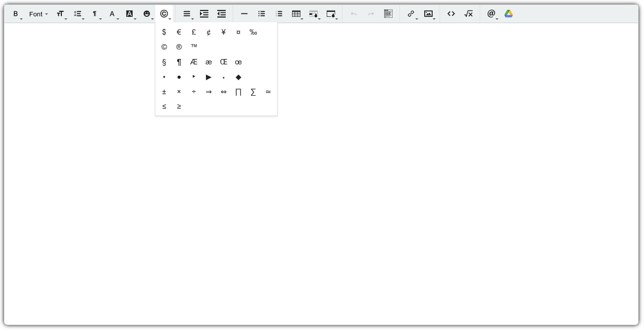
Task: Open the font size dropdown
Action: pyautogui.click(x=60, y=14)
